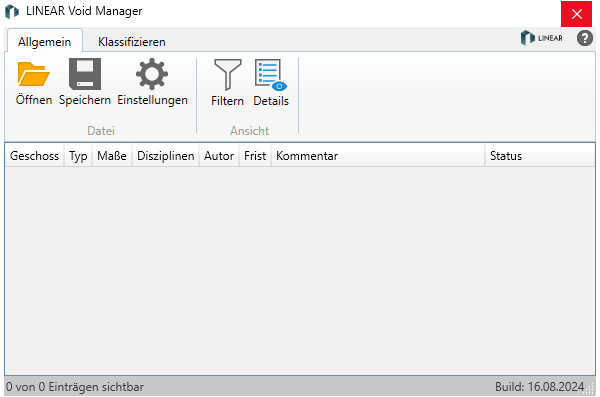Click the LINEAR logo in the ribbon
600x397 pixels.
(542, 38)
